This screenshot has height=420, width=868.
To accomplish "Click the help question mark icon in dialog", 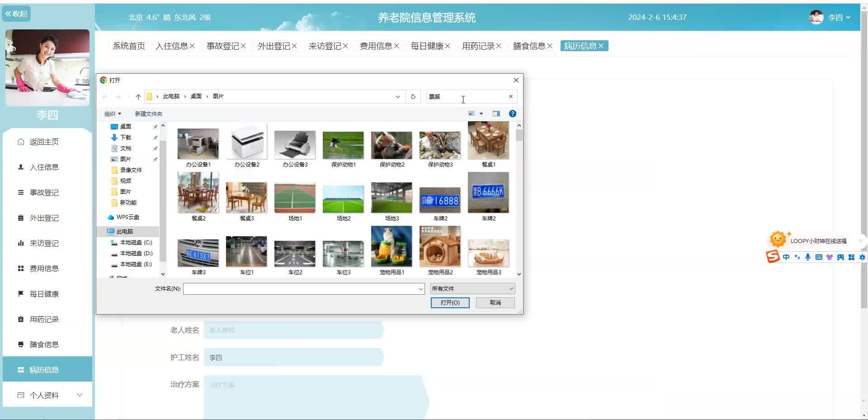I will coord(512,114).
